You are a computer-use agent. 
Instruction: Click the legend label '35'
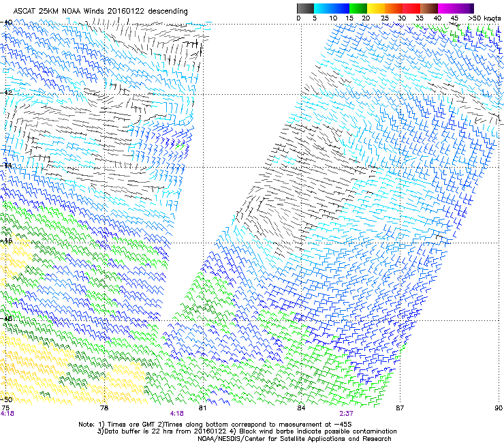pyautogui.click(x=420, y=18)
